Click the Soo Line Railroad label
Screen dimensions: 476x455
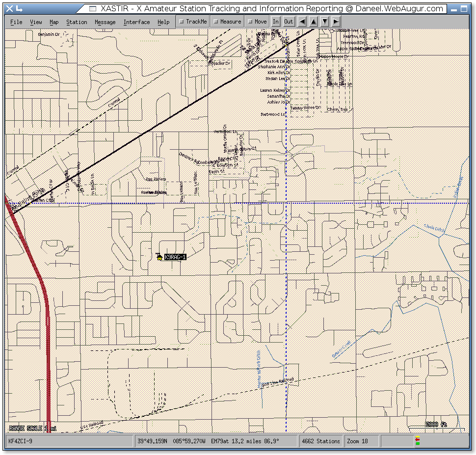tap(277, 382)
